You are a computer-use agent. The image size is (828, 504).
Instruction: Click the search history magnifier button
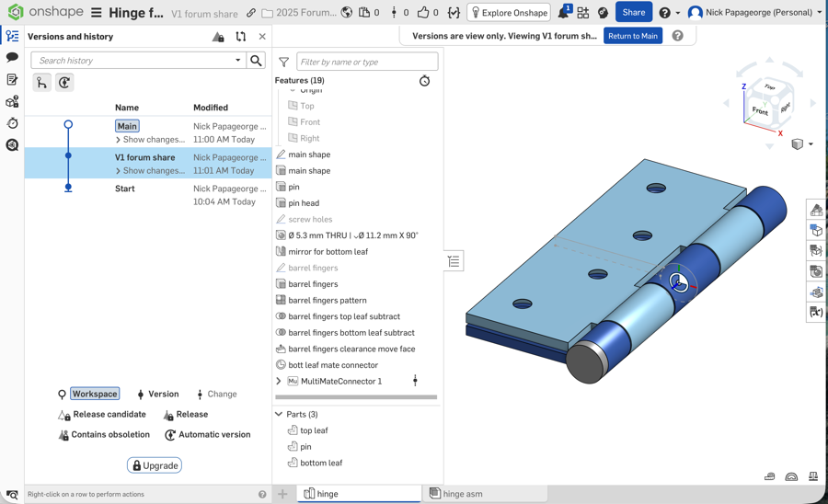(x=256, y=61)
